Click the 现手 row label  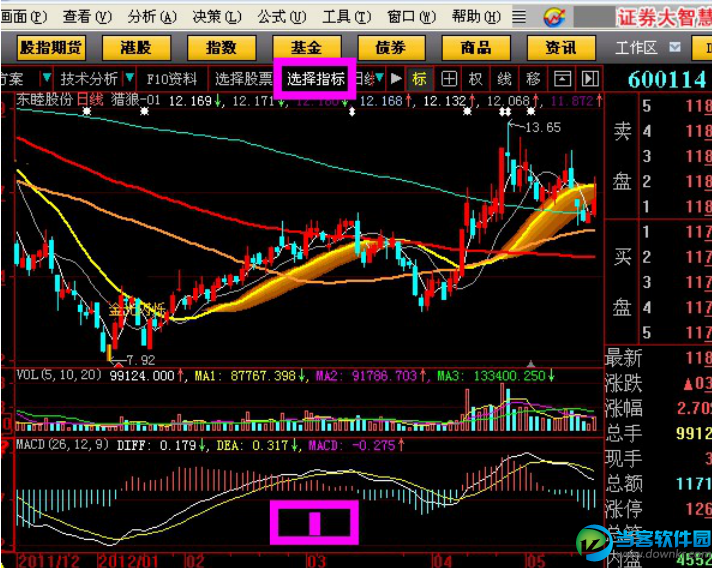(x=623, y=459)
